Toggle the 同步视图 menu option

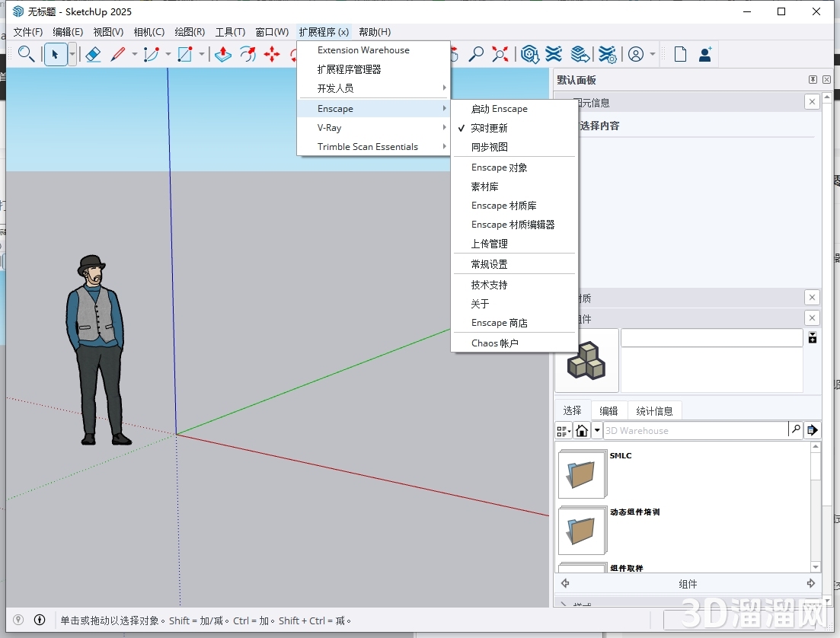(x=514, y=147)
